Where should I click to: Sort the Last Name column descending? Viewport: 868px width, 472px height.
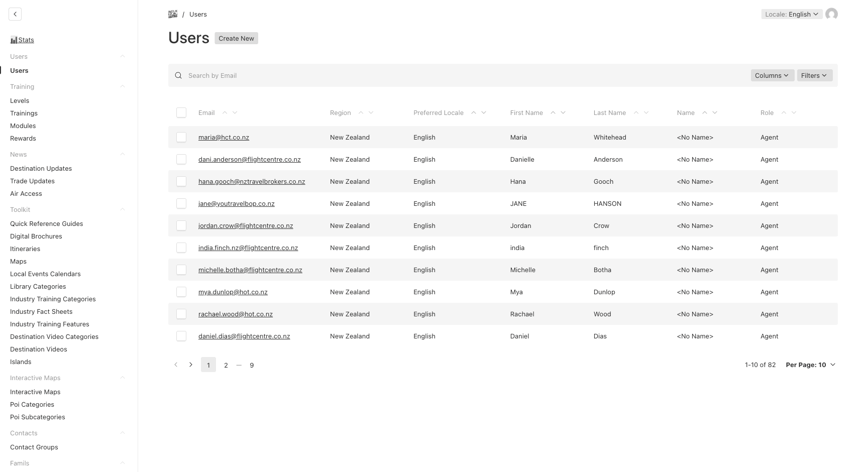[646, 112]
